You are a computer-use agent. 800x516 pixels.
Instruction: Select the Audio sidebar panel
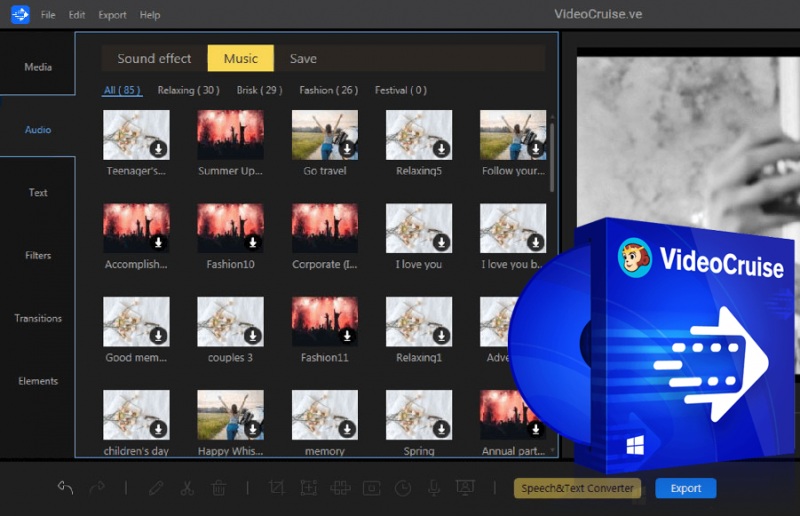click(x=38, y=130)
